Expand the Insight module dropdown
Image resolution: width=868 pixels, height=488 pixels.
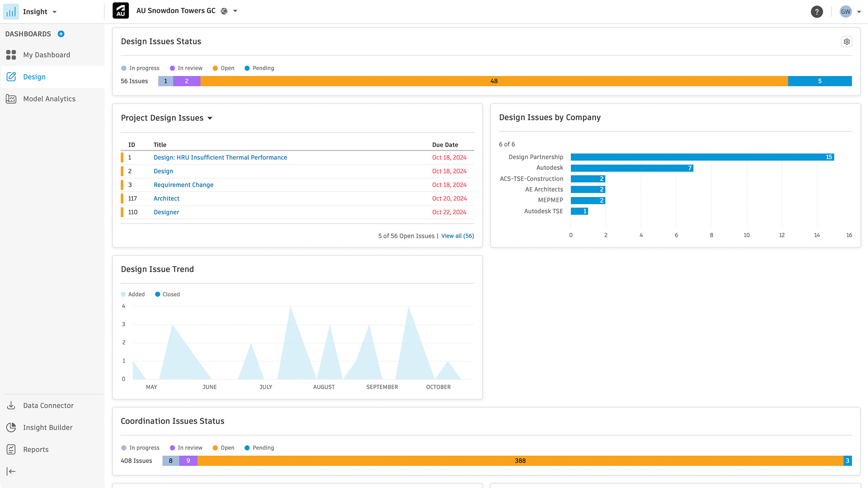[55, 12]
